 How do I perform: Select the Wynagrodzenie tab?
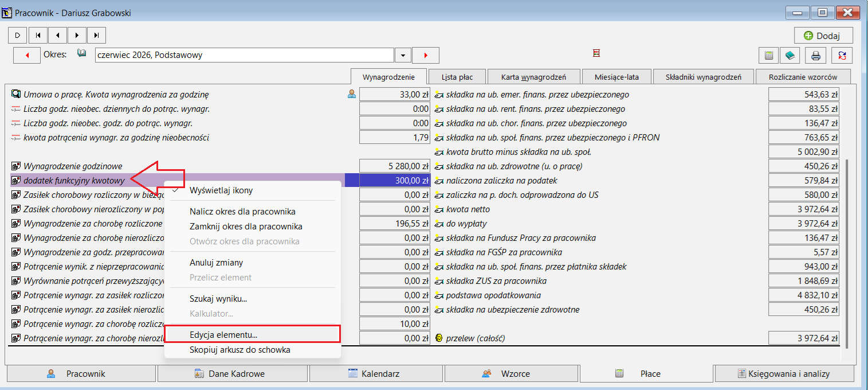point(389,76)
